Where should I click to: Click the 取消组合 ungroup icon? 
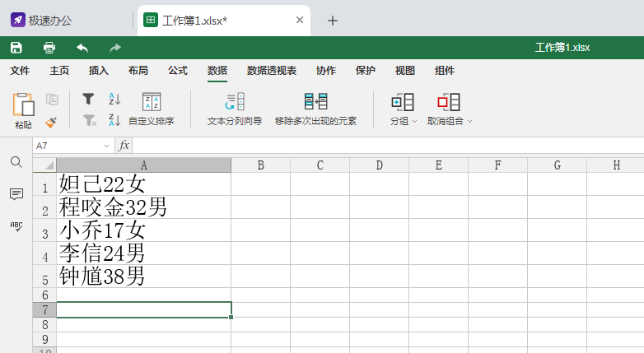(x=449, y=102)
